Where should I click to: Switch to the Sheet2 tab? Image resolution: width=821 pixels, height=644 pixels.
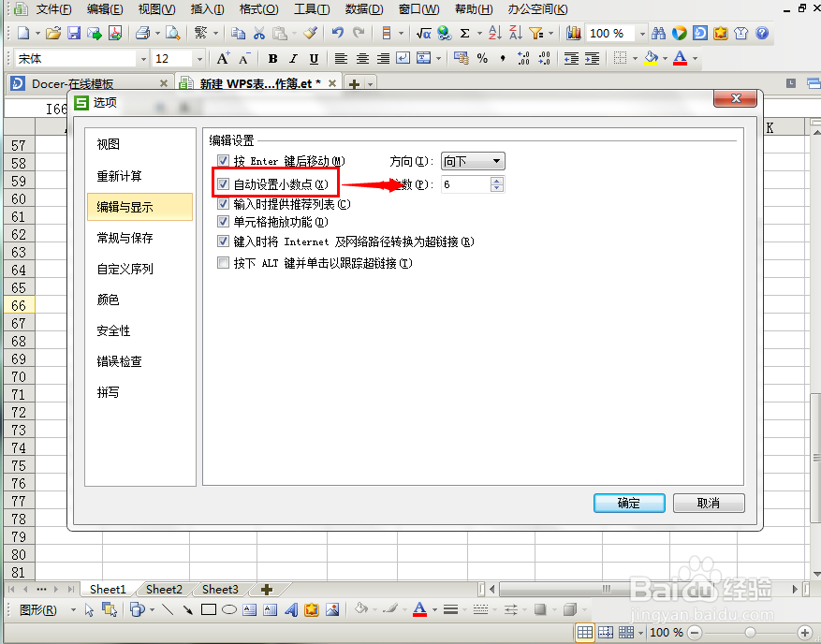[164, 590]
